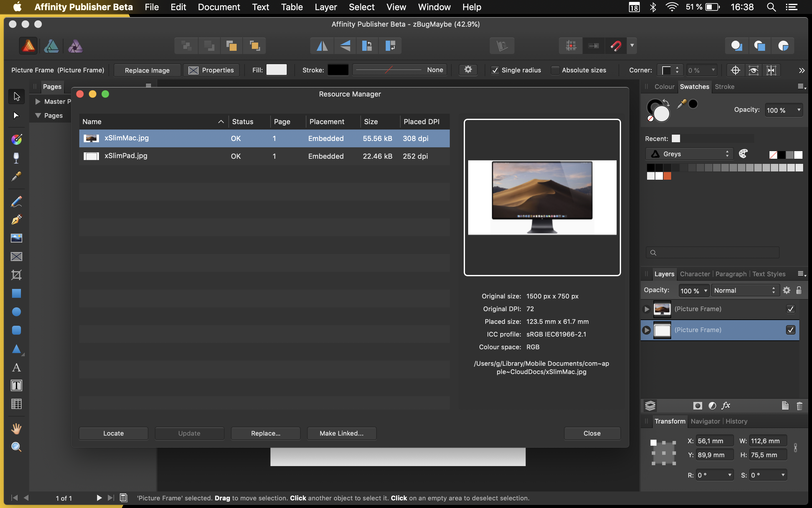
Task: Open the snapping options dropdown arrow
Action: [x=632, y=46]
